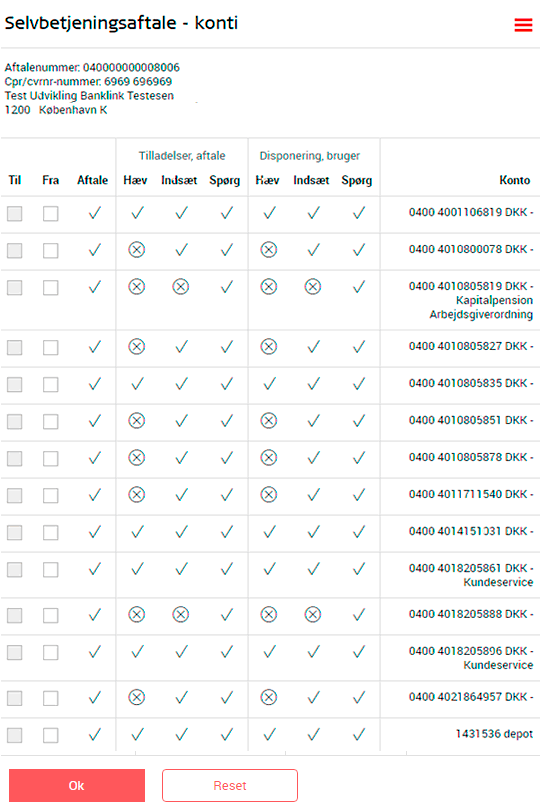Tick the Fra checkbox for account 4010800078
Screen dimensions: 540x810
(51, 251)
